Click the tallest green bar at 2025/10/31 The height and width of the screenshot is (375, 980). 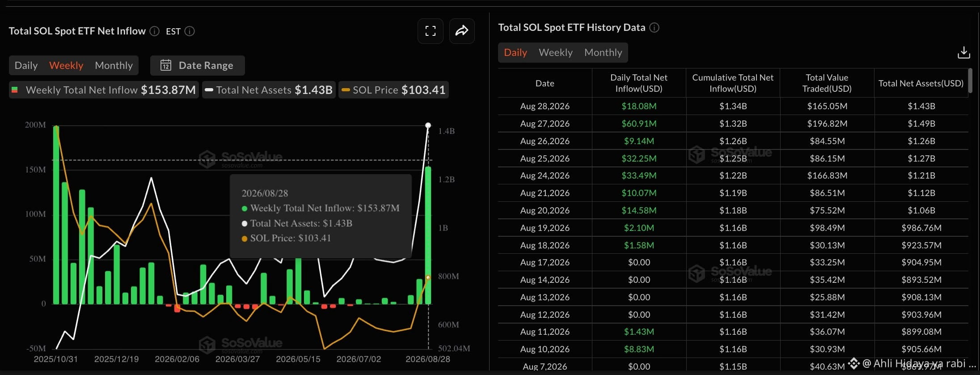coord(56,215)
